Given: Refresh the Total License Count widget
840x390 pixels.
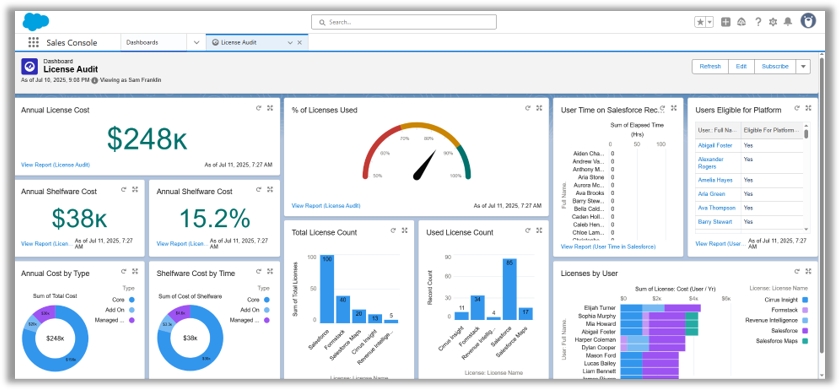Looking at the screenshot, I should pyautogui.click(x=393, y=230).
